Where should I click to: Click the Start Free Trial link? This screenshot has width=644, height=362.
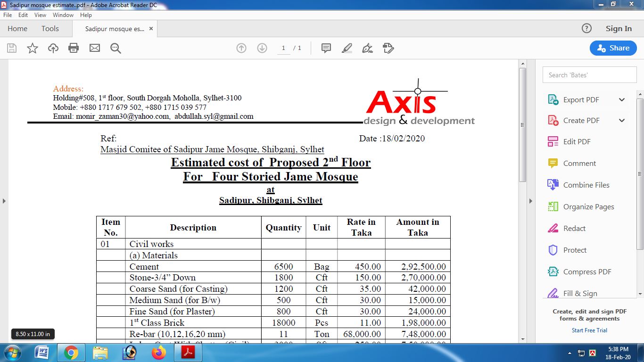click(x=589, y=330)
